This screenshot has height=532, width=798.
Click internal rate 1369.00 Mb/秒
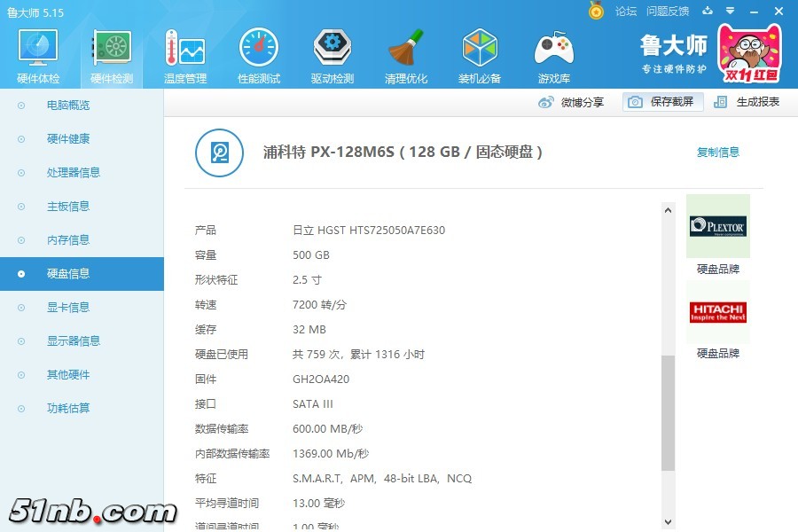(x=331, y=454)
